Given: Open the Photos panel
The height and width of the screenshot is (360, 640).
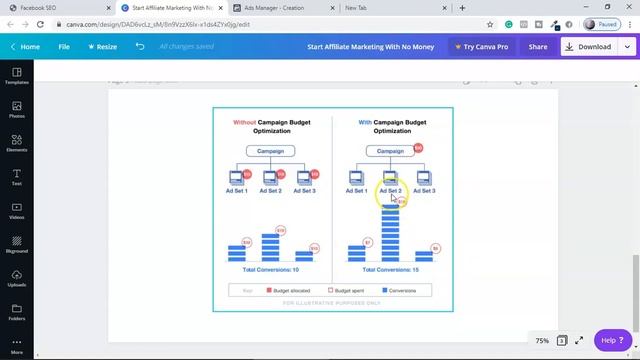Looking at the screenshot, I should pyautogui.click(x=17, y=110).
